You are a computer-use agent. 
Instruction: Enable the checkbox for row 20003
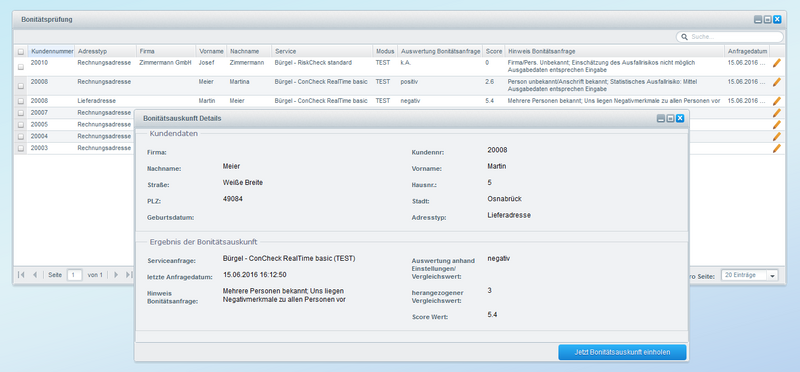(21, 148)
